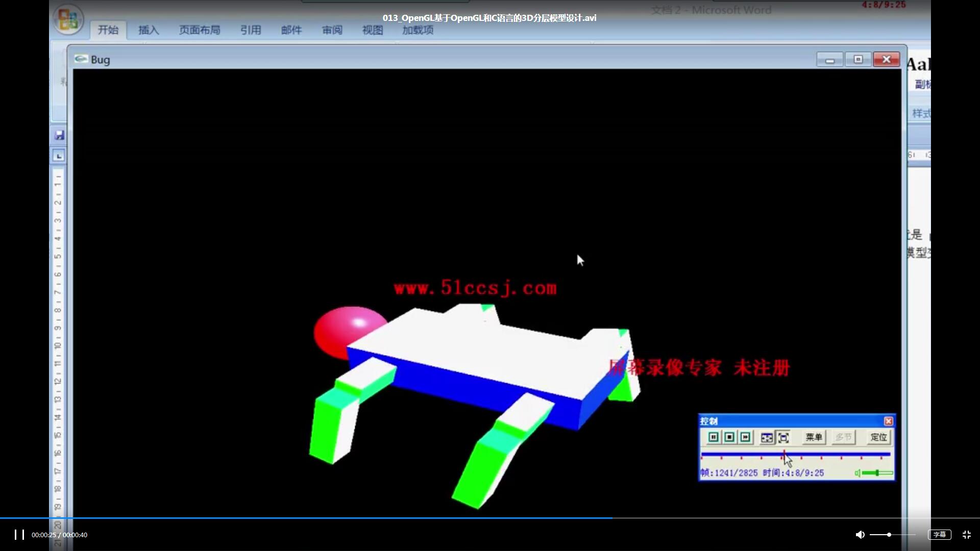
Task: Click the tab stop selector beside Word's ruler
Action: pos(59,156)
